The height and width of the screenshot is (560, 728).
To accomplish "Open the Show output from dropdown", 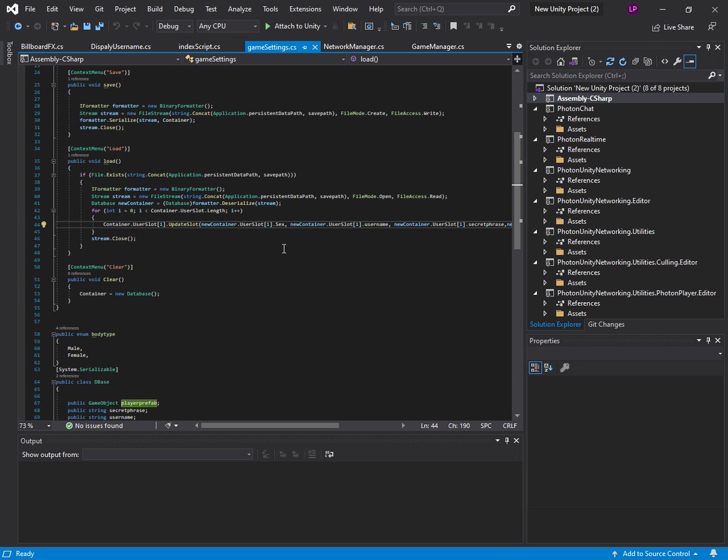I will coord(168,454).
